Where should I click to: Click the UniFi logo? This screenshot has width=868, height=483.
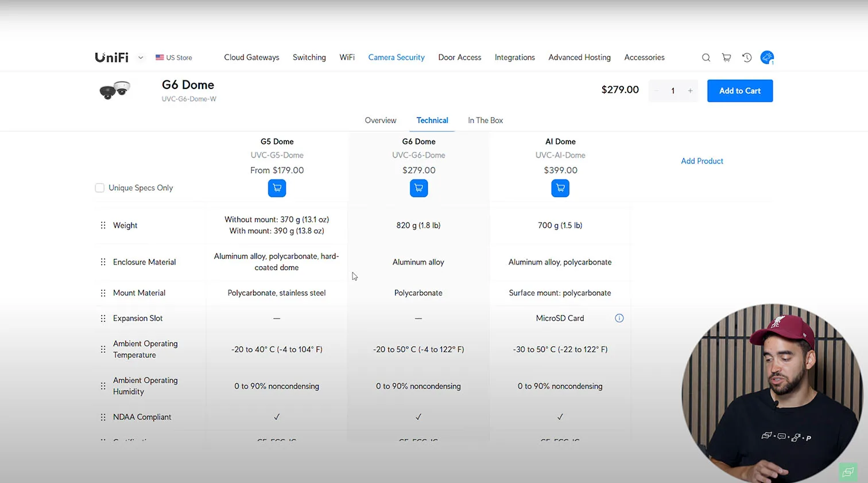pyautogui.click(x=111, y=57)
